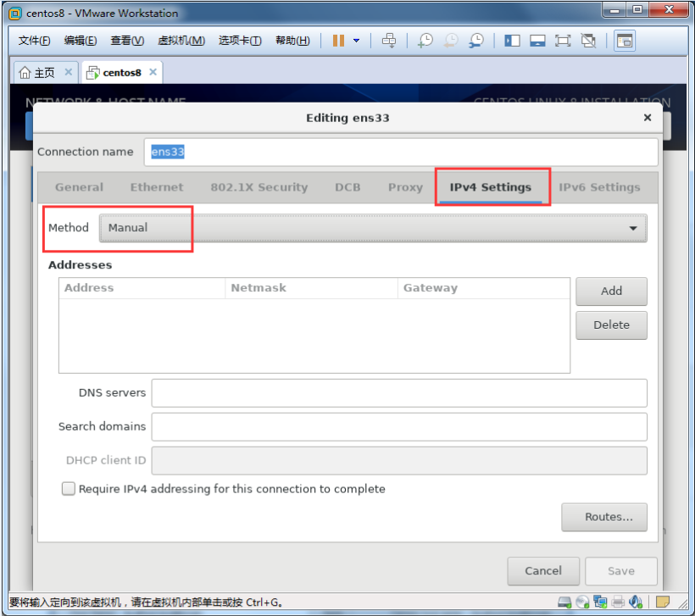695x616 pixels.
Task: Click the take snapshot toolbar icon
Action: (425, 41)
